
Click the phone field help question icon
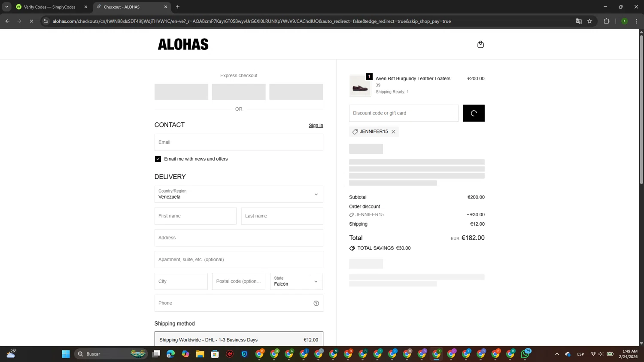(316, 303)
